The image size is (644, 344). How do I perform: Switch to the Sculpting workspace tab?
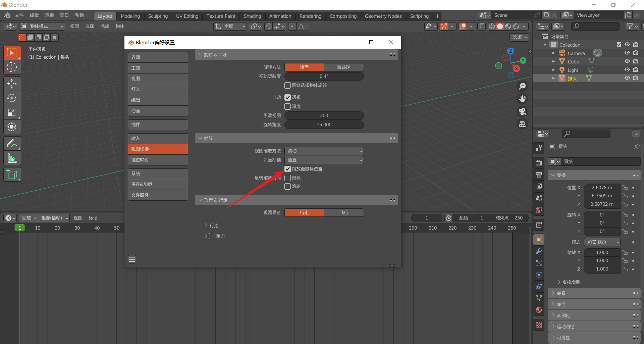(x=158, y=16)
